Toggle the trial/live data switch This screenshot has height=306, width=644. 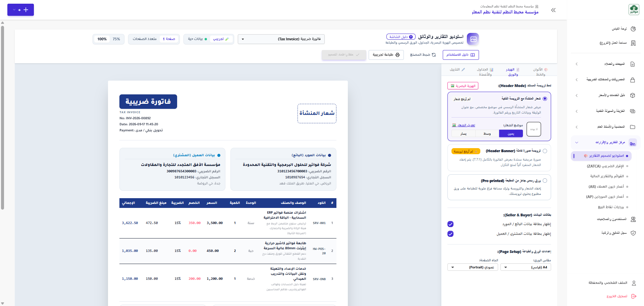[x=209, y=39]
